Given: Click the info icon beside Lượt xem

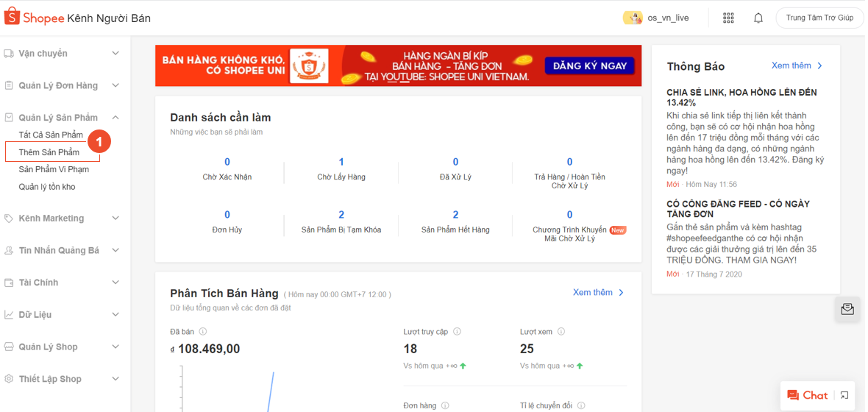Looking at the screenshot, I should 561,332.
